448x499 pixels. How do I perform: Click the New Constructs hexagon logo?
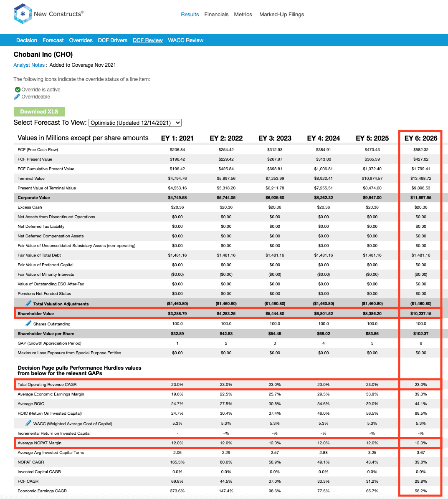pyautogui.click(x=23, y=14)
